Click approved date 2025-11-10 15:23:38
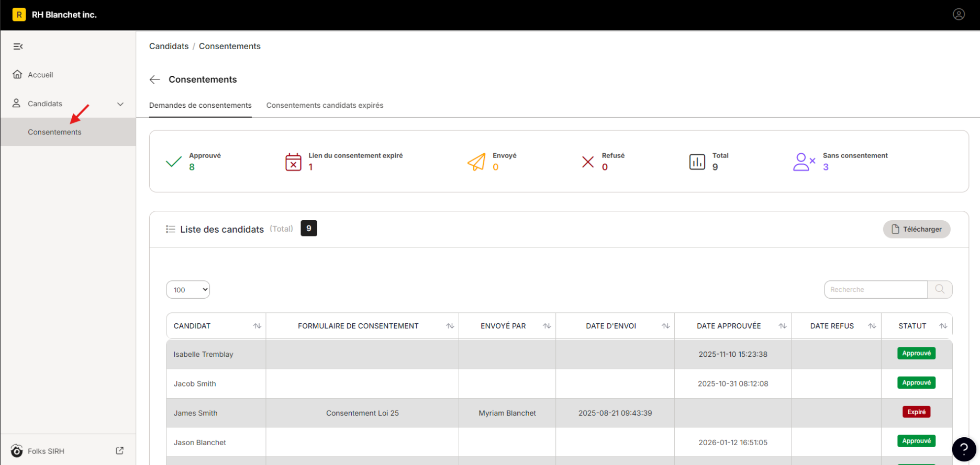 point(733,354)
